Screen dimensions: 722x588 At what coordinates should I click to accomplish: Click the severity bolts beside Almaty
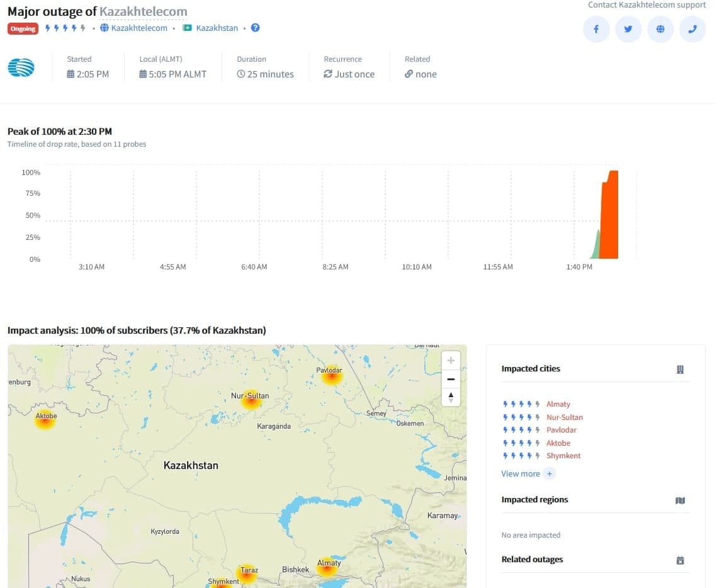(521, 404)
